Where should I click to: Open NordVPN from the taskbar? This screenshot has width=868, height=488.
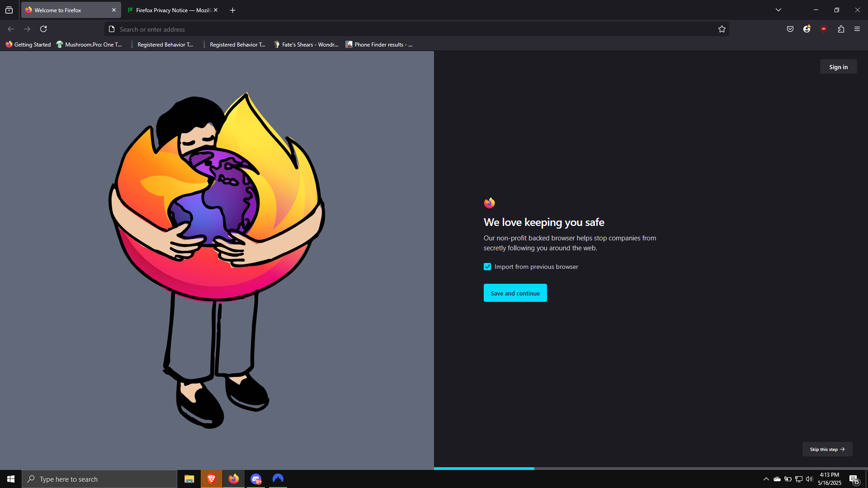(278, 479)
